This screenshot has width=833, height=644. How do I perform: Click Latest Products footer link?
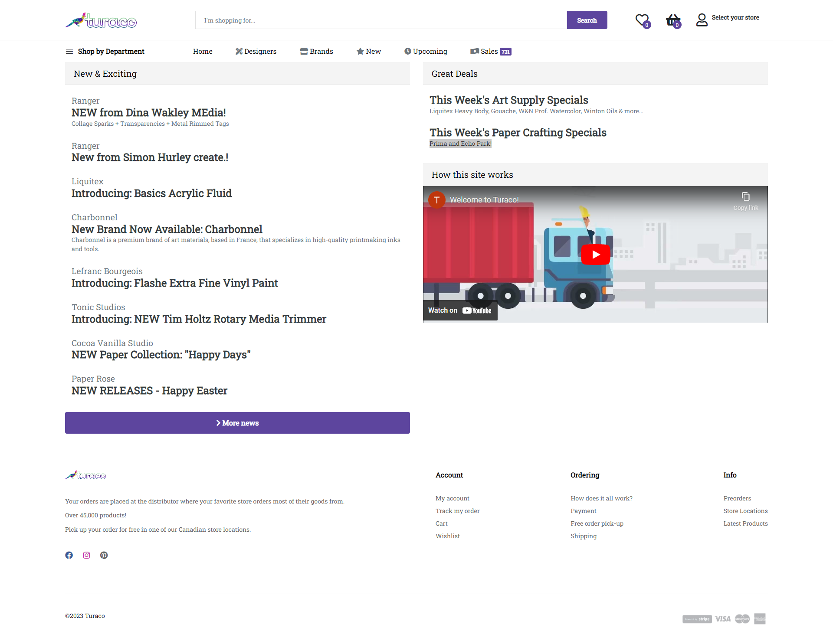(745, 523)
